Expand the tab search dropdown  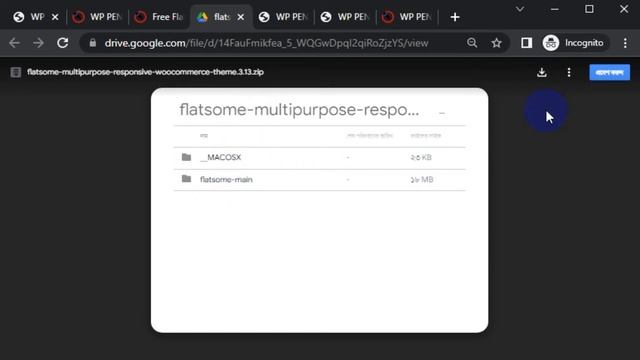click(520, 9)
